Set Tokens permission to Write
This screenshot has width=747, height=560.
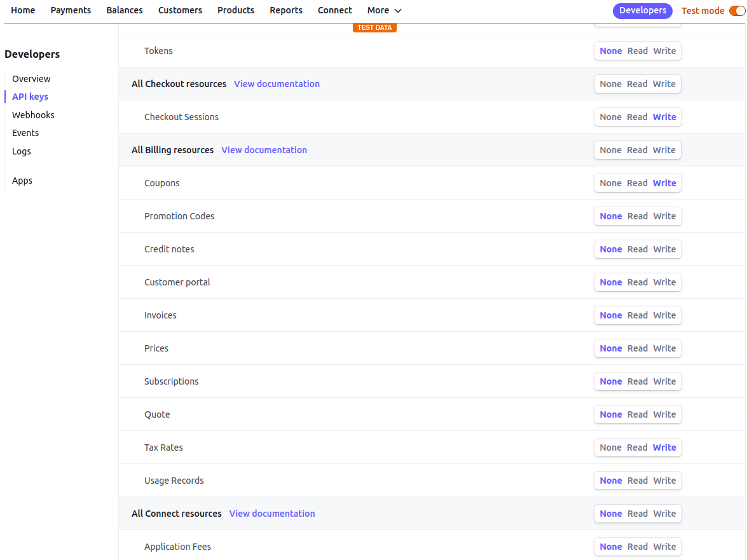[x=664, y=51]
